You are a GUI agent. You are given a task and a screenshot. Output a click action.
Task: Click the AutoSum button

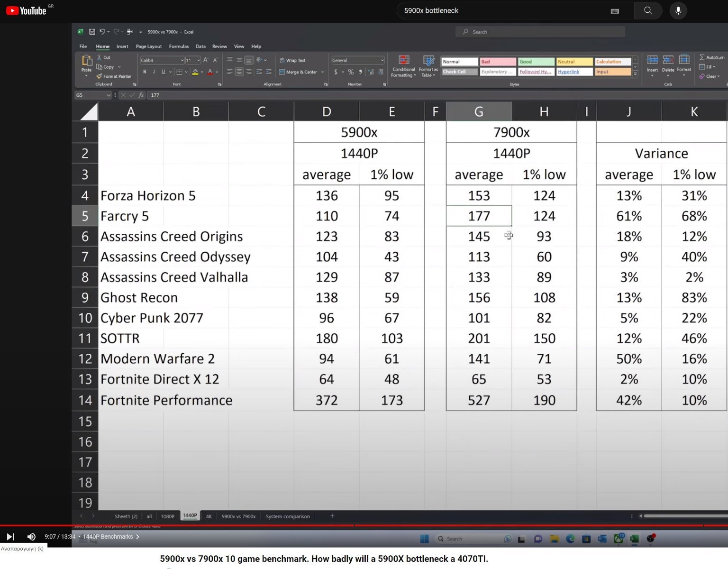[x=712, y=57]
